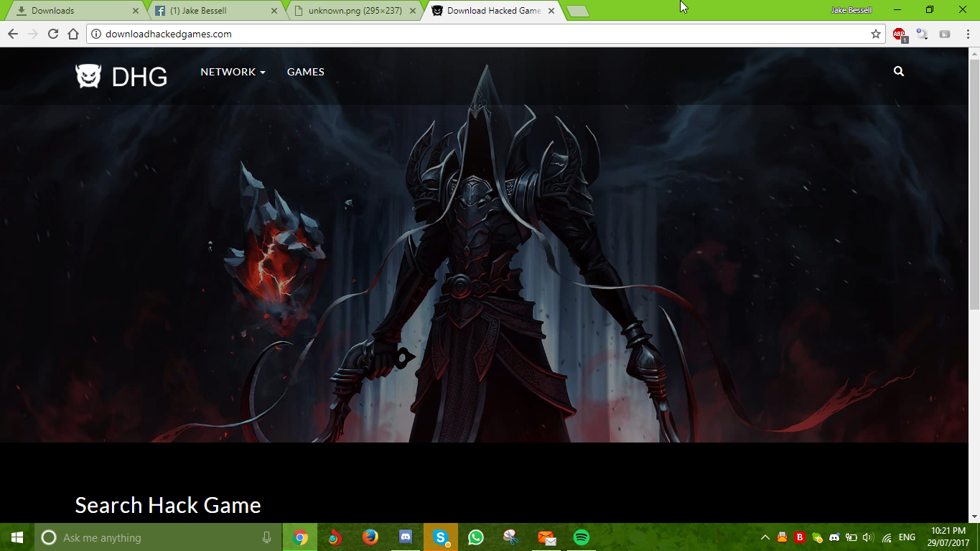Switch to the Downloads tab
This screenshot has height=551, width=980.
[72, 11]
